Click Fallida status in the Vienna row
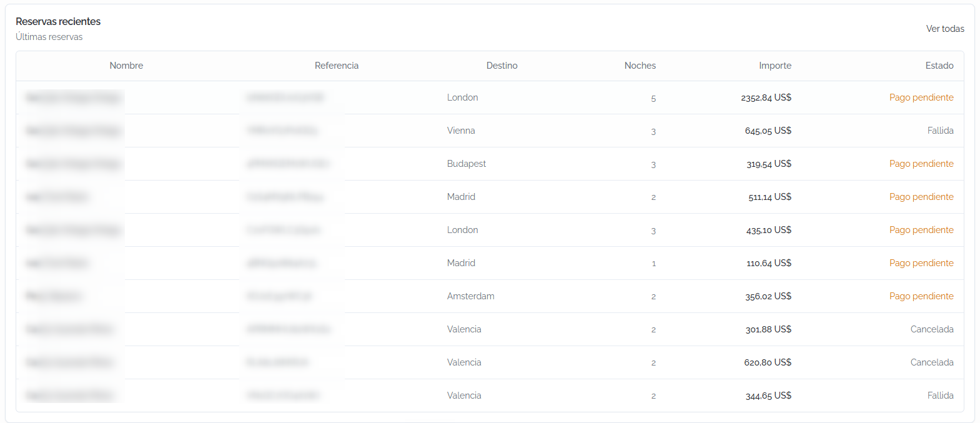 pos(941,131)
